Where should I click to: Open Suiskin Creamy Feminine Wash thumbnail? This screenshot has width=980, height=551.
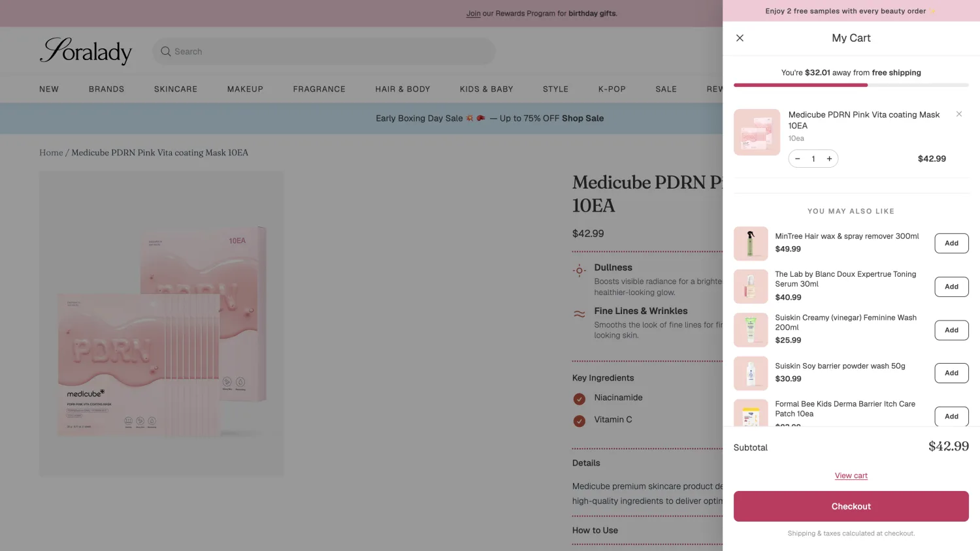[x=751, y=330]
